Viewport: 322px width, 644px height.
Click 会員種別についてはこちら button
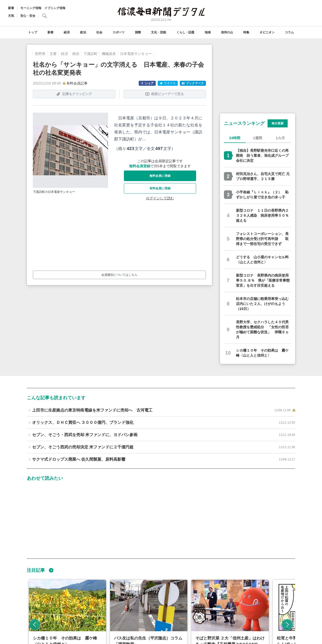119,275
